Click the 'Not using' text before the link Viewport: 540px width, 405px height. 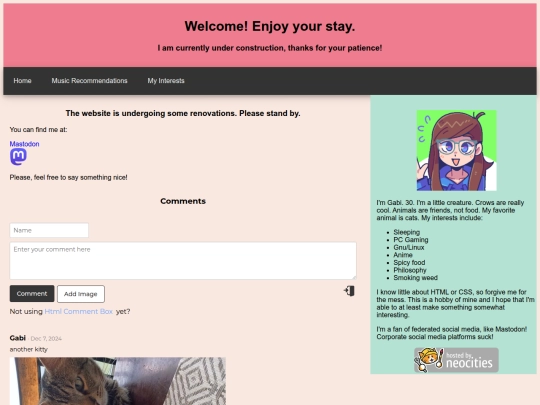tap(26, 311)
